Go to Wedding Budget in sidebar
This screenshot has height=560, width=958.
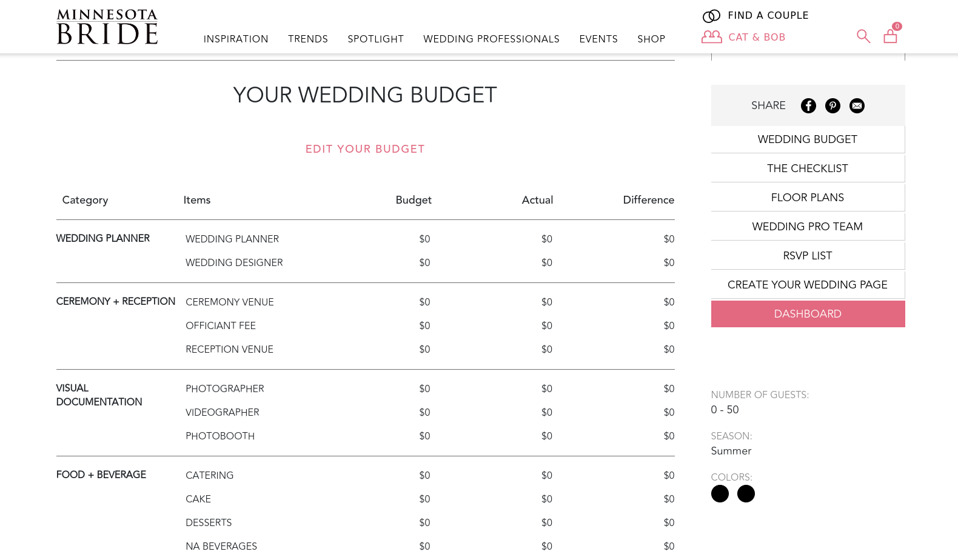[x=808, y=139]
